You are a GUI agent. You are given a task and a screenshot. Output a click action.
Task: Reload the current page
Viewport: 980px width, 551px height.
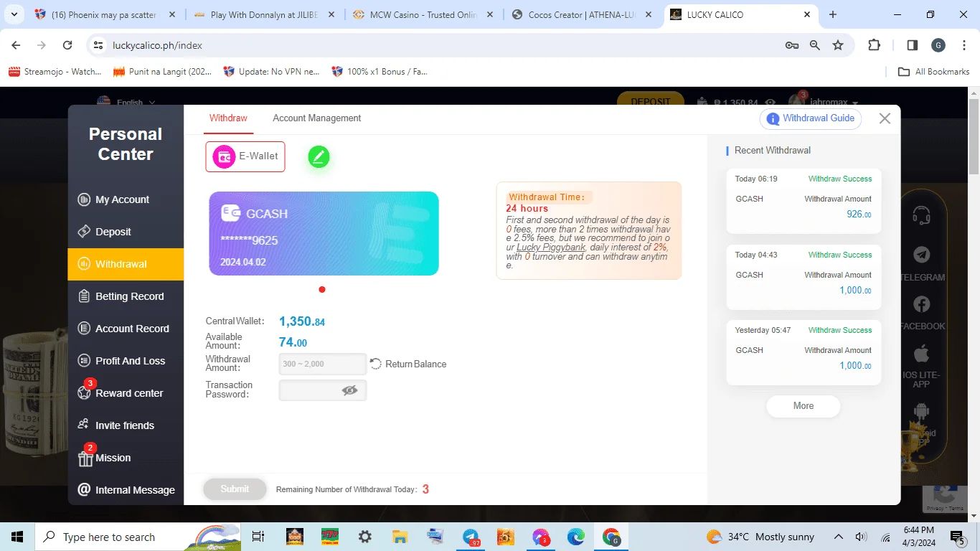tap(67, 45)
